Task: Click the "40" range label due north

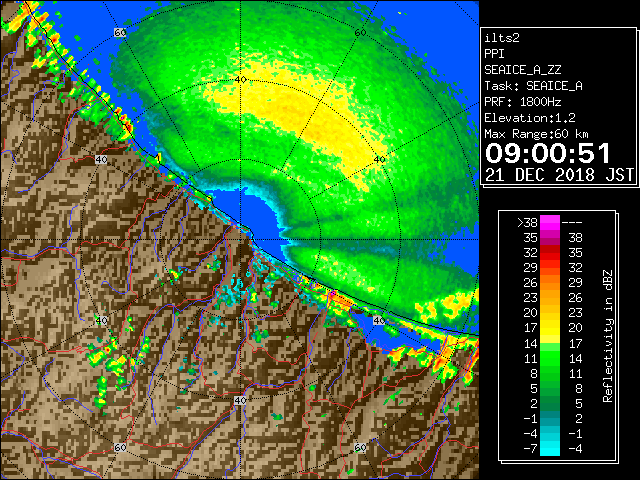Action: click(240, 80)
